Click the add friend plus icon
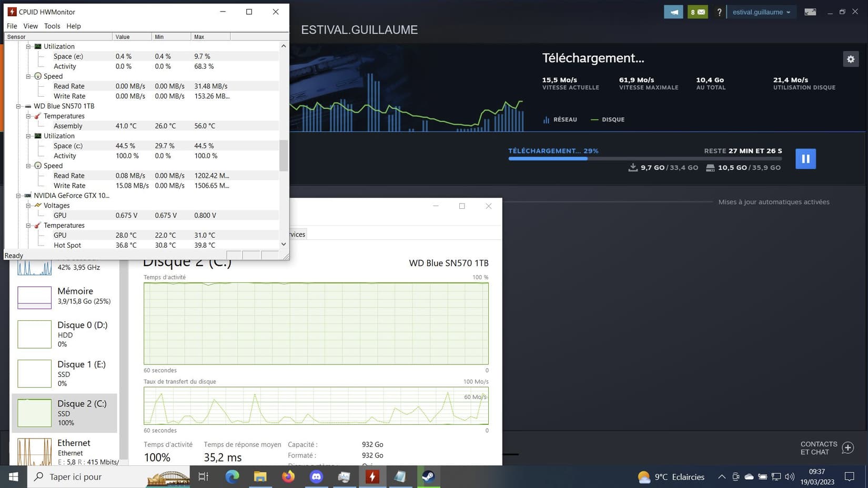The height and width of the screenshot is (488, 868). pos(847,448)
